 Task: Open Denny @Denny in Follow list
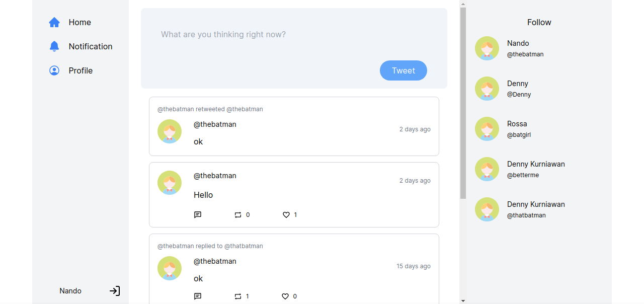click(518, 89)
